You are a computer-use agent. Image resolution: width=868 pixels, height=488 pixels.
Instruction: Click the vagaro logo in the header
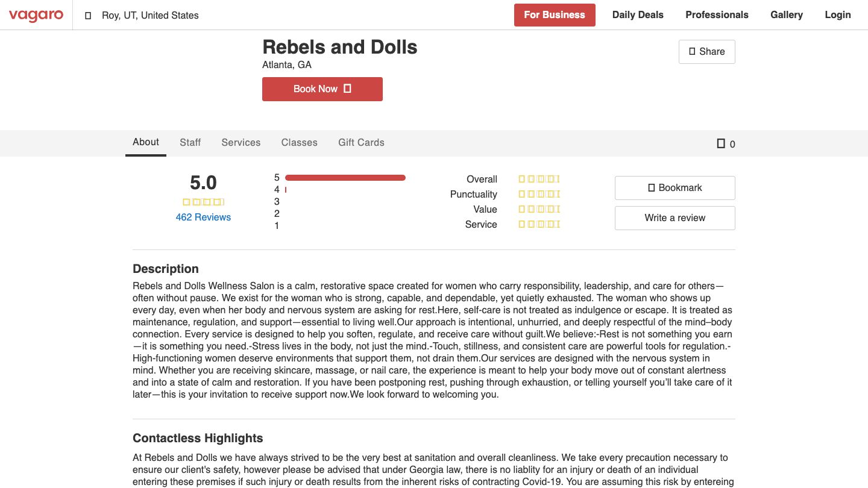(x=36, y=16)
